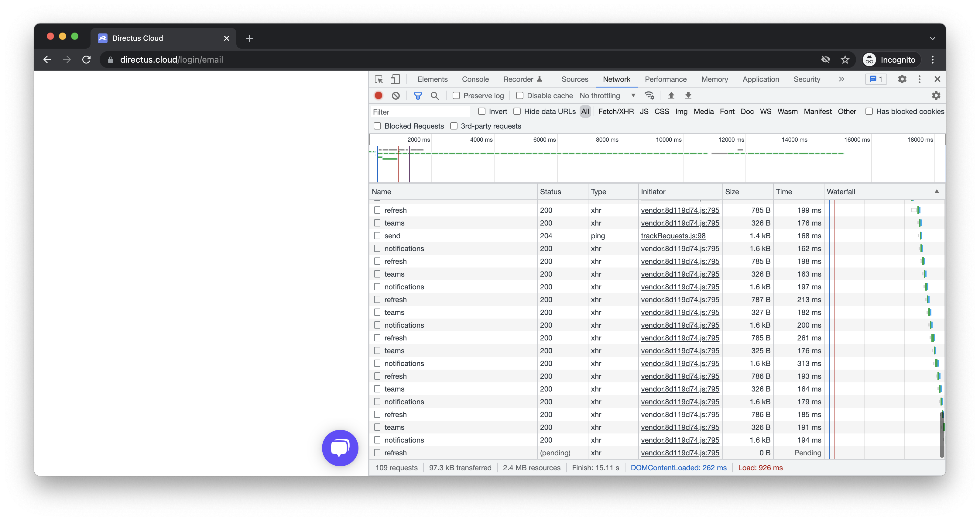Reload the page

pyautogui.click(x=87, y=60)
